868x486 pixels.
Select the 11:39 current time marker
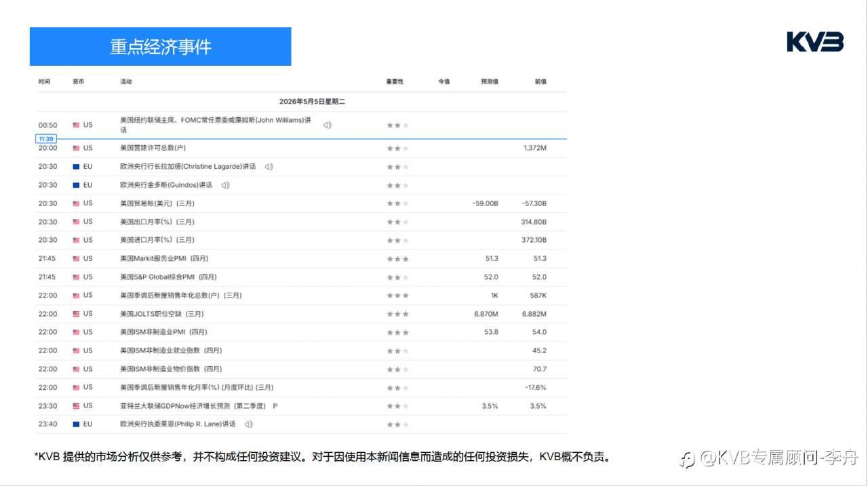(x=46, y=138)
